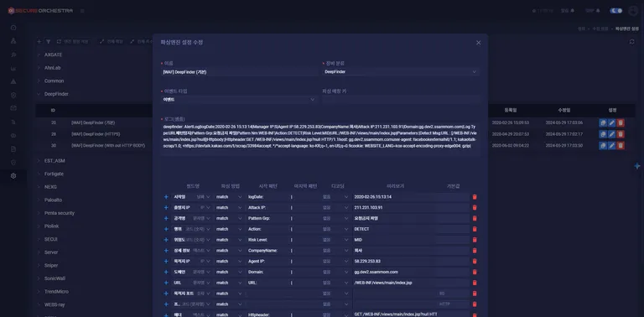Expand the Penta security tree group

(39, 213)
